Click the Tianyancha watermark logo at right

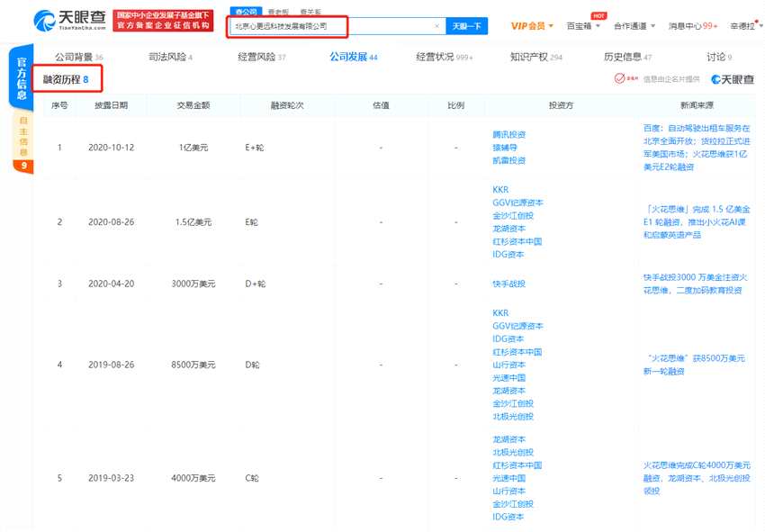732,79
